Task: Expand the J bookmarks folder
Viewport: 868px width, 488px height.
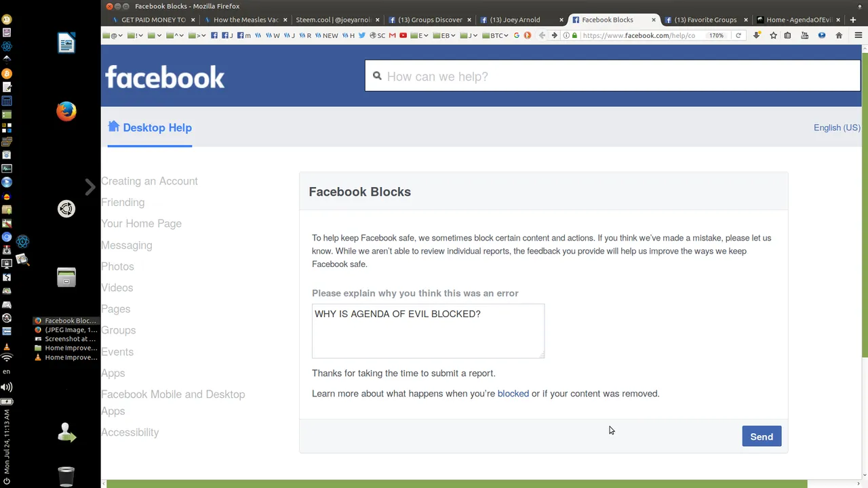Action: click(469, 35)
